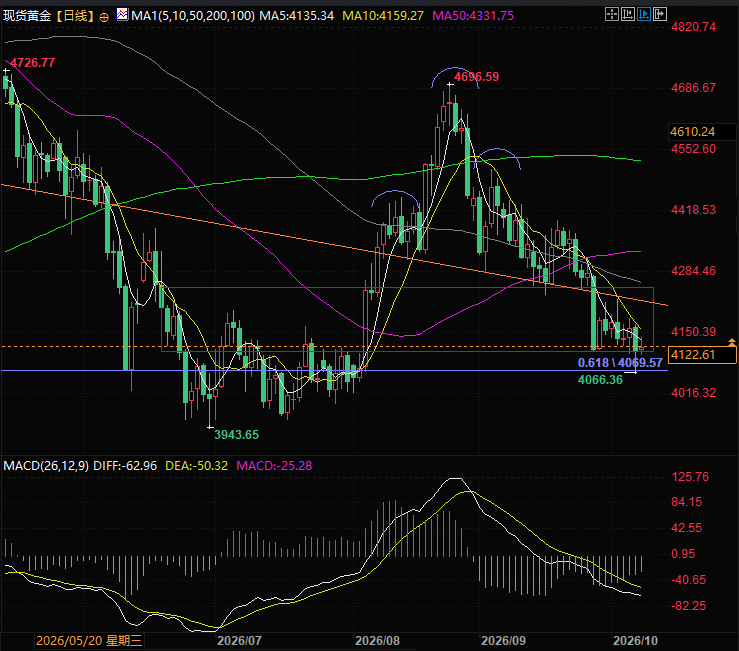
Task: Click the 4686.67 price axis label
Action: [x=693, y=88]
